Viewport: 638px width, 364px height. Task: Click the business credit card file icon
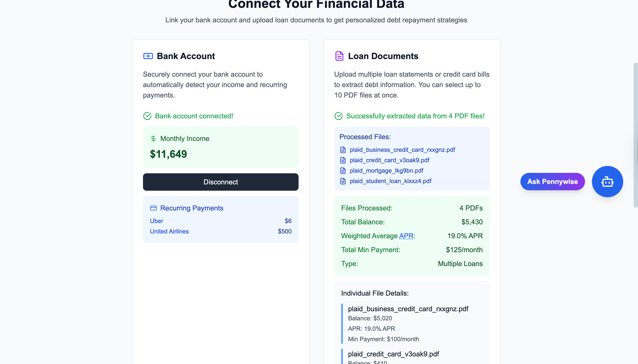pos(343,150)
